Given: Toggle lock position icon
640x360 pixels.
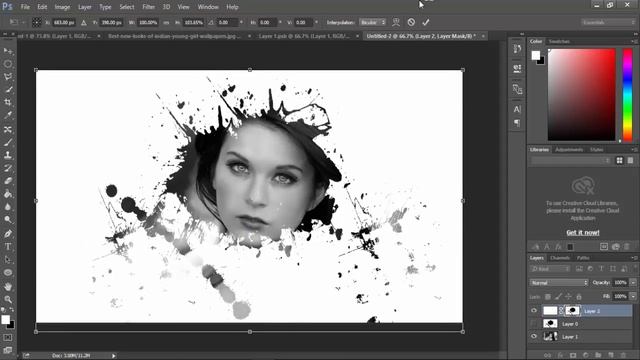Looking at the screenshot, I should [x=568, y=297].
